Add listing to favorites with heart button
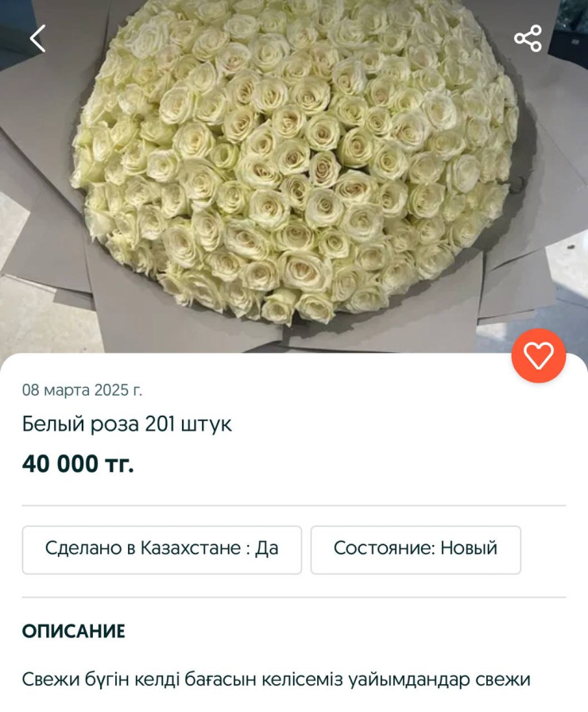 [539, 355]
